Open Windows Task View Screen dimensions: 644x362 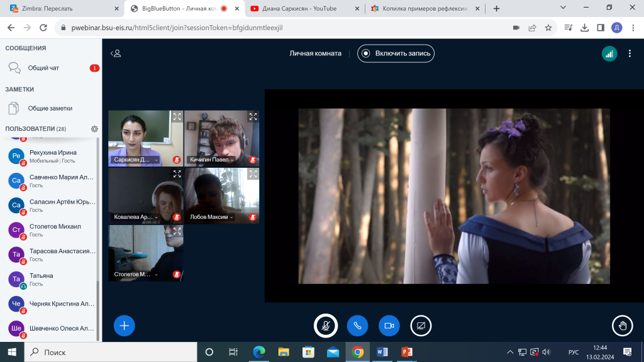tap(233, 352)
